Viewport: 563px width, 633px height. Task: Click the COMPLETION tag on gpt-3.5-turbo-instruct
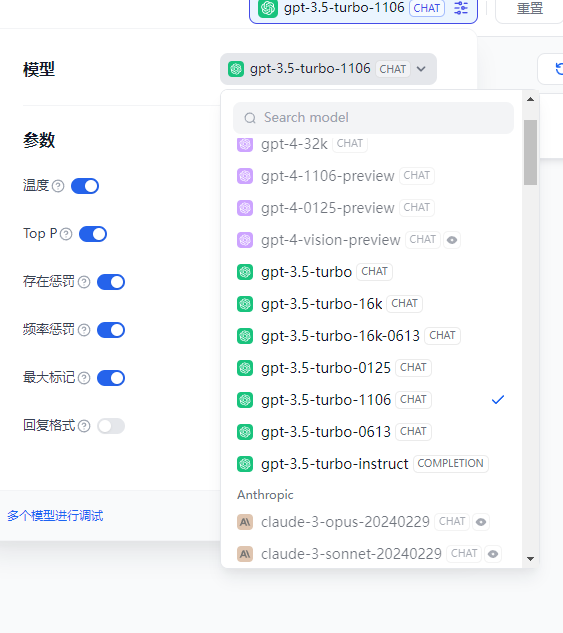pyautogui.click(x=450, y=463)
